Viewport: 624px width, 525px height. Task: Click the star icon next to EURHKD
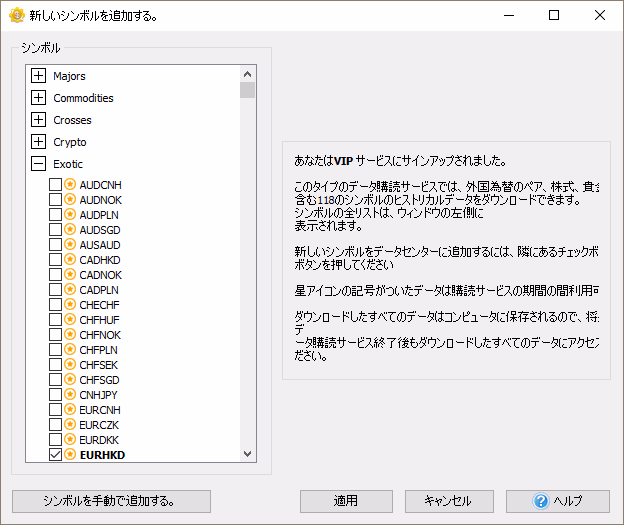(70, 454)
